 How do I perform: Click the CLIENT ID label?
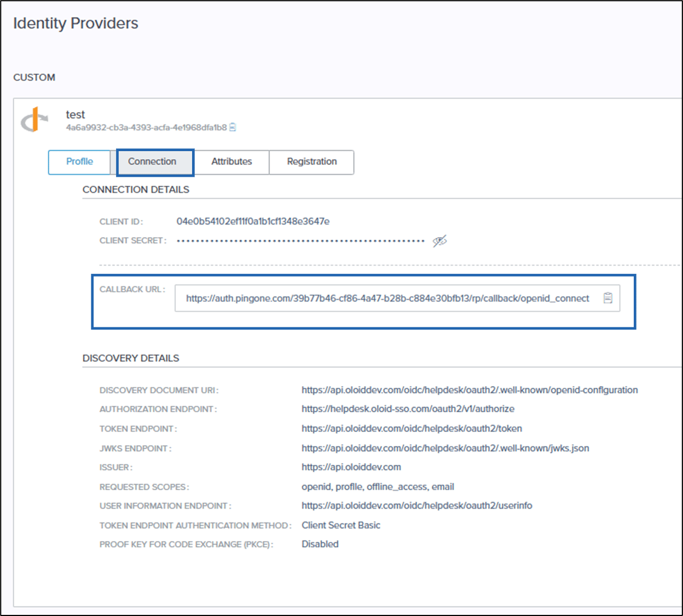click(121, 222)
